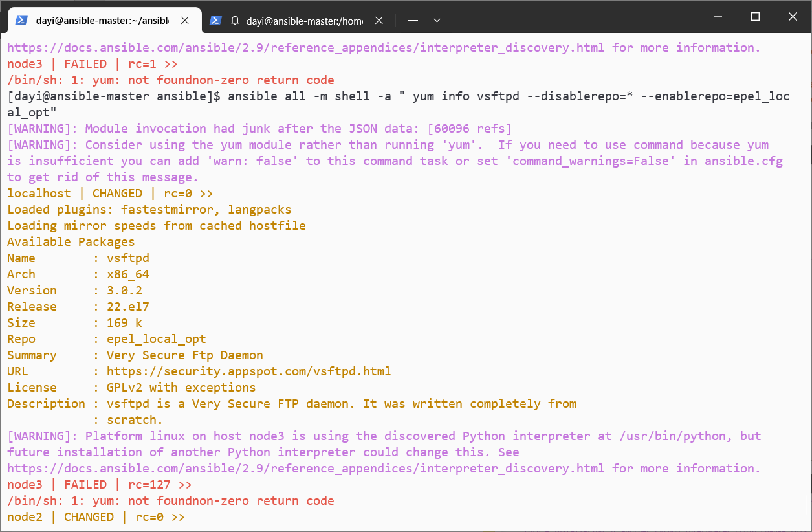The width and height of the screenshot is (812, 532).
Task: Click the 'node2 | CHANGED | rc=0 >>' line
Action: pos(96,517)
